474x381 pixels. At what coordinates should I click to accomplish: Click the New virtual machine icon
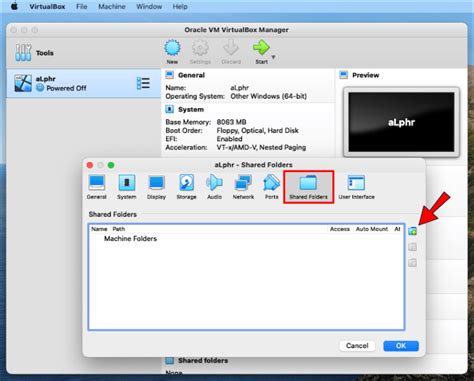click(x=172, y=48)
